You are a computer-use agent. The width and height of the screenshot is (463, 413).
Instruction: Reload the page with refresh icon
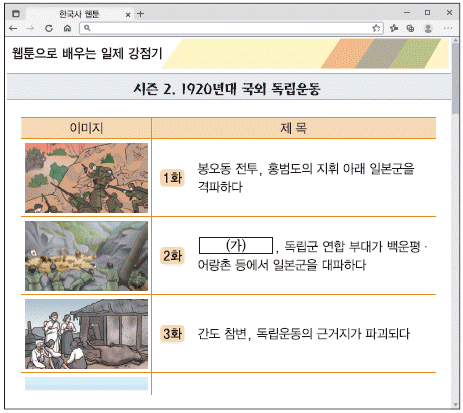(x=49, y=28)
